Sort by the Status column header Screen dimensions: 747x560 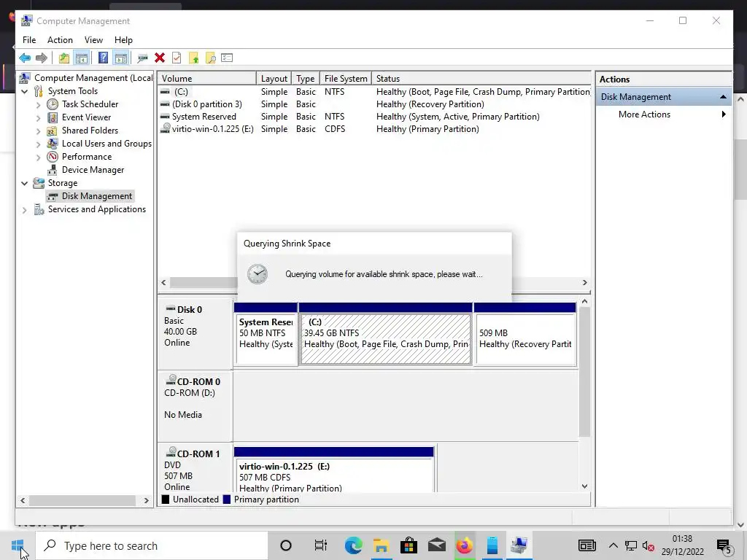tap(481, 79)
